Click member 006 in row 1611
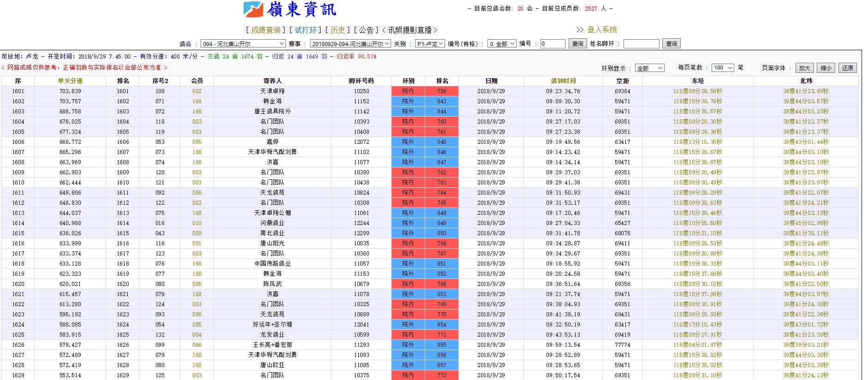 [197, 193]
